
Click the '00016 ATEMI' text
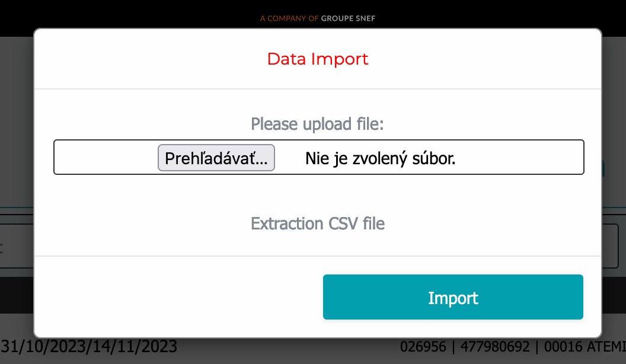click(x=593, y=346)
